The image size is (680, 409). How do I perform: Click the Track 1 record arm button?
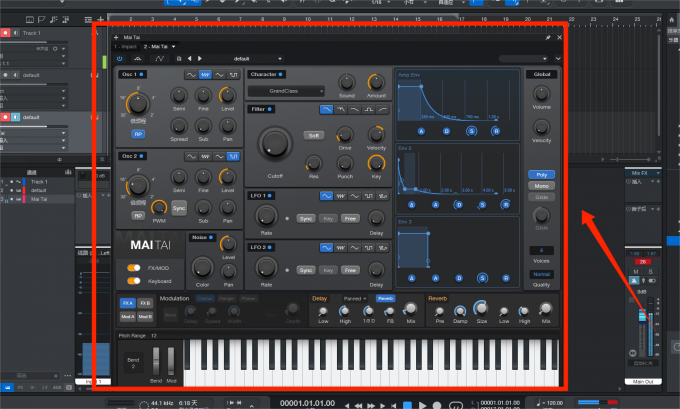[6, 33]
